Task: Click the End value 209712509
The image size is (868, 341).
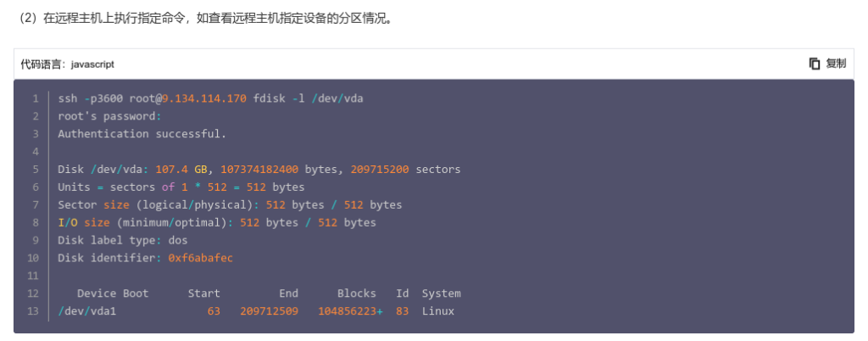Action: pyautogui.click(x=269, y=311)
